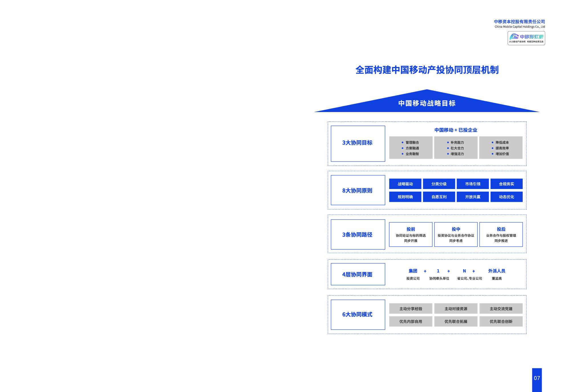This screenshot has width=574, height=392.
Task: Click the bullet item 业务融智
Action: (x=412, y=154)
